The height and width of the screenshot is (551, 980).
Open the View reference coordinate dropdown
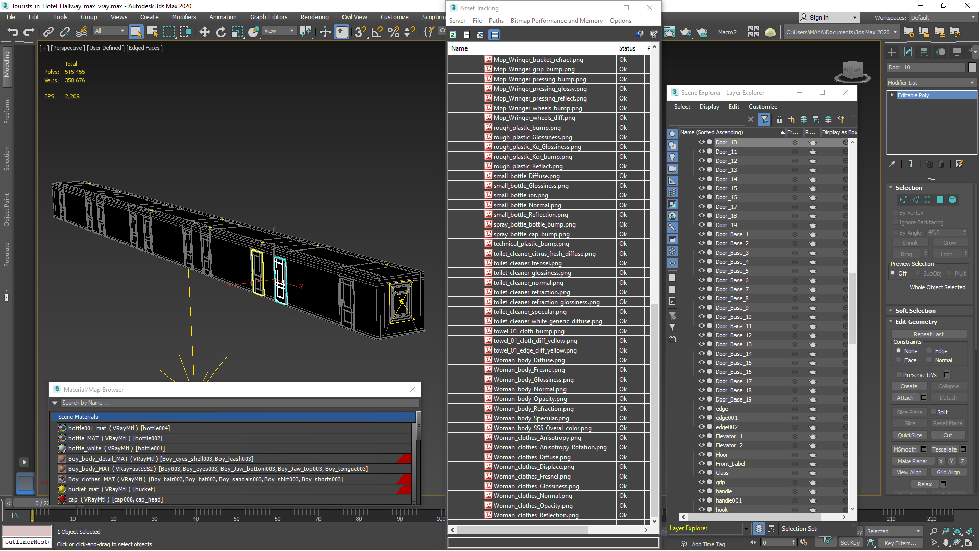point(279,31)
